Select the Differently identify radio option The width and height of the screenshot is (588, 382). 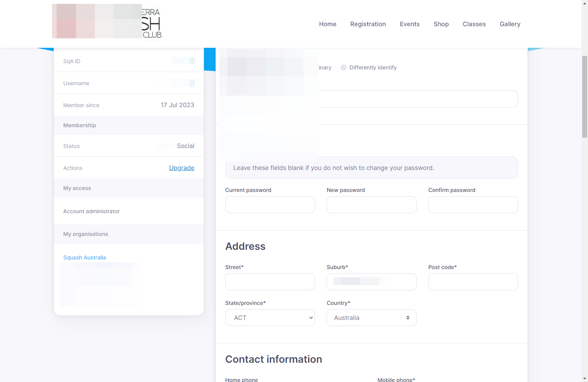[344, 67]
